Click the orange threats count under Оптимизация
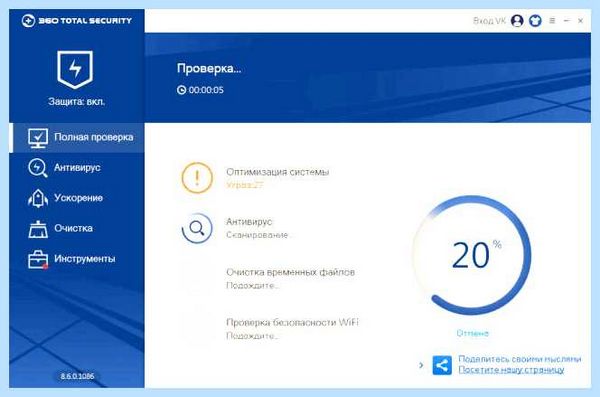The height and width of the screenshot is (397, 600). pos(245,185)
